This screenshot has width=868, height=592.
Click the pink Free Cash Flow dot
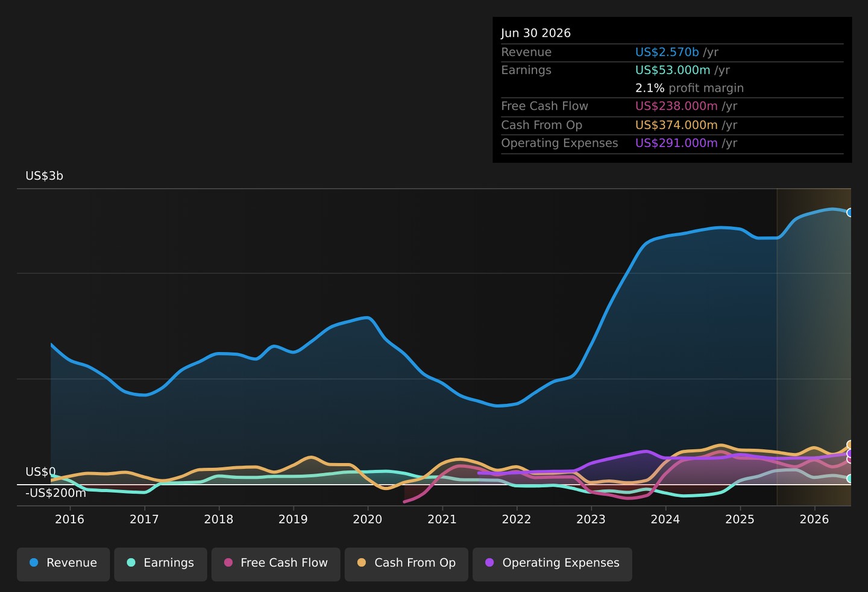228,562
